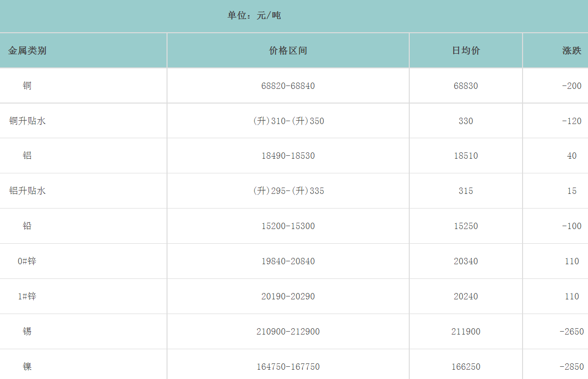Select the 铝升贴水 row label
This screenshot has height=379, width=588.
tap(27, 191)
